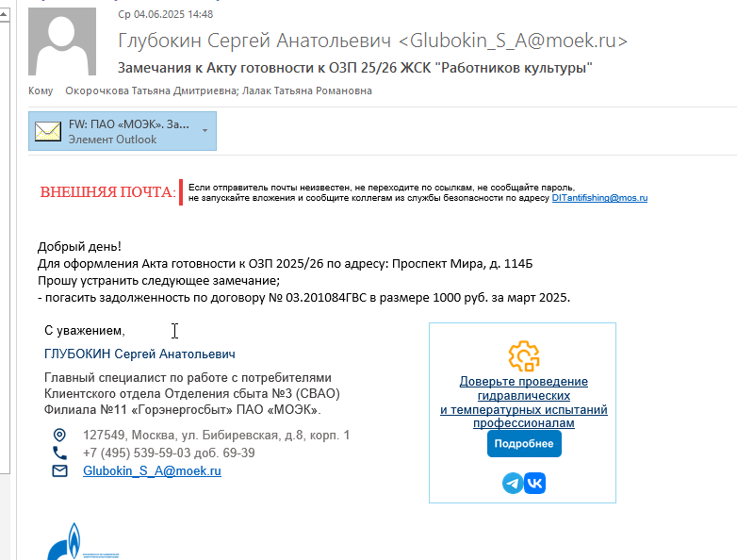Open the Telegram icon in the banner
The image size is (737, 560).
tap(513, 484)
